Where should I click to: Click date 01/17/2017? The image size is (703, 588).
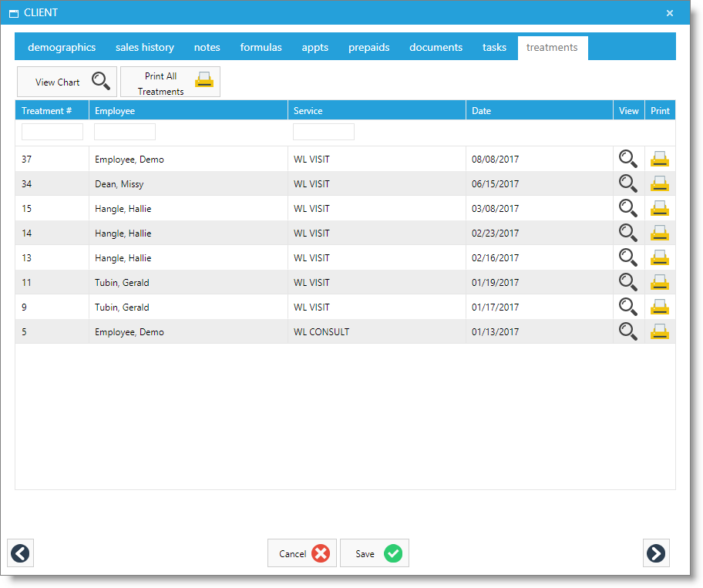pyautogui.click(x=495, y=307)
